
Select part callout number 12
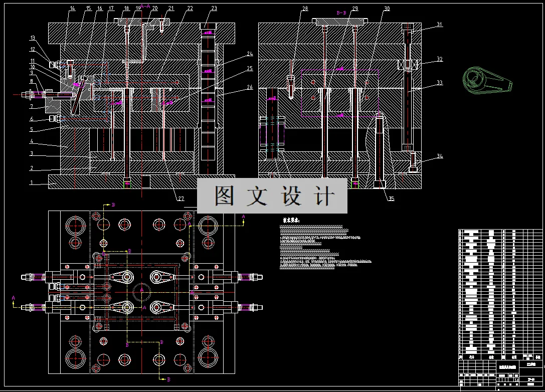coord(32,49)
